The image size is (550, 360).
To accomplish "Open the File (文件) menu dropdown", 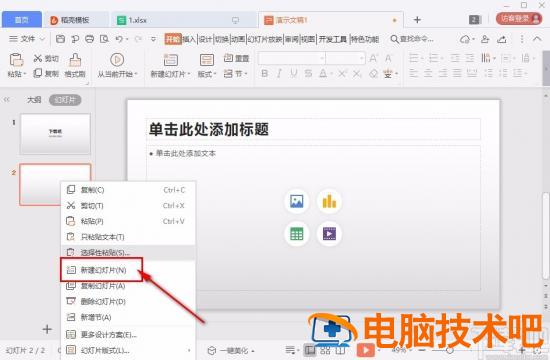I will click(x=27, y=39).
